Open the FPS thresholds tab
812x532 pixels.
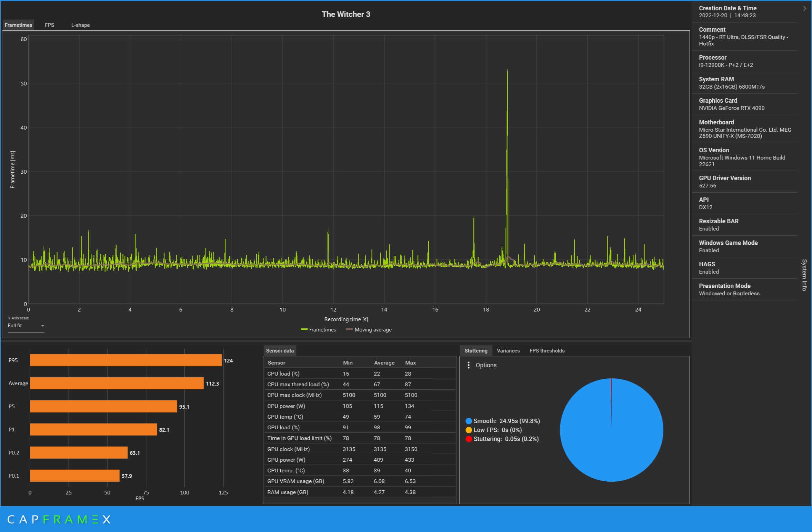(x=547, y=351)
